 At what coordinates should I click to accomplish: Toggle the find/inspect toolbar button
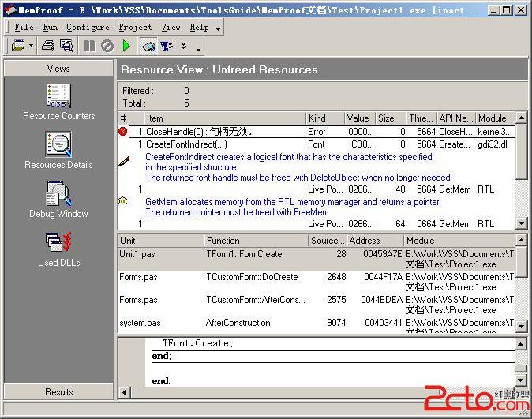coord(148,46)
